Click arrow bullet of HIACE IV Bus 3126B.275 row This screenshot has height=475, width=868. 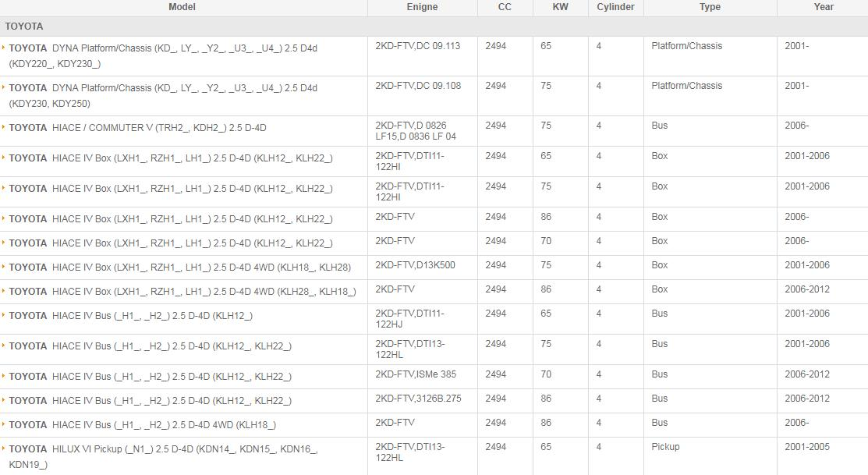[x=4, y=400]
